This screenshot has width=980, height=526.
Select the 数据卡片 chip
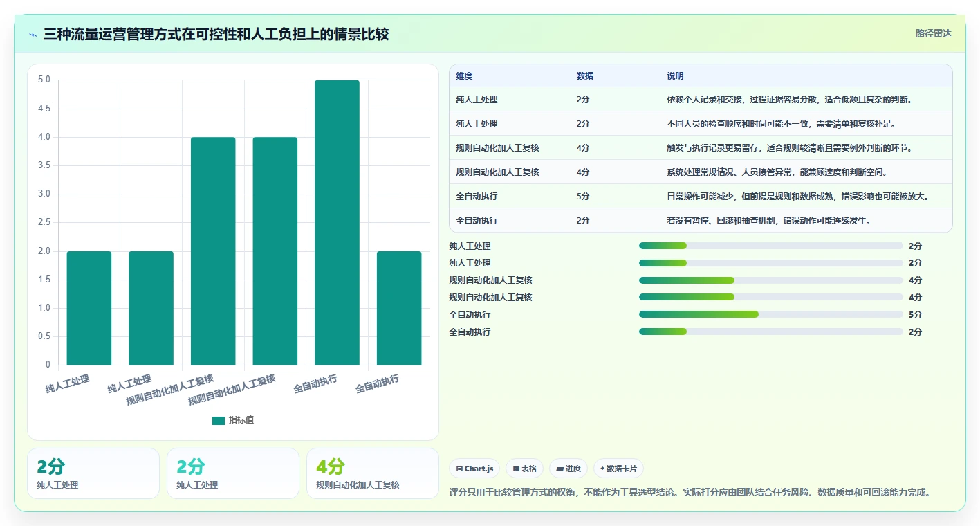tap(618, 469)
